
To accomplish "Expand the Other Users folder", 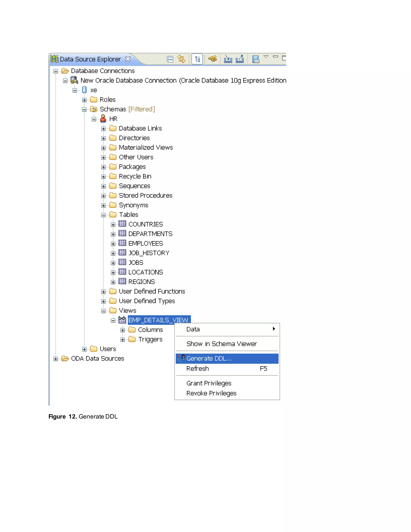I will click(x=104, y=157).
